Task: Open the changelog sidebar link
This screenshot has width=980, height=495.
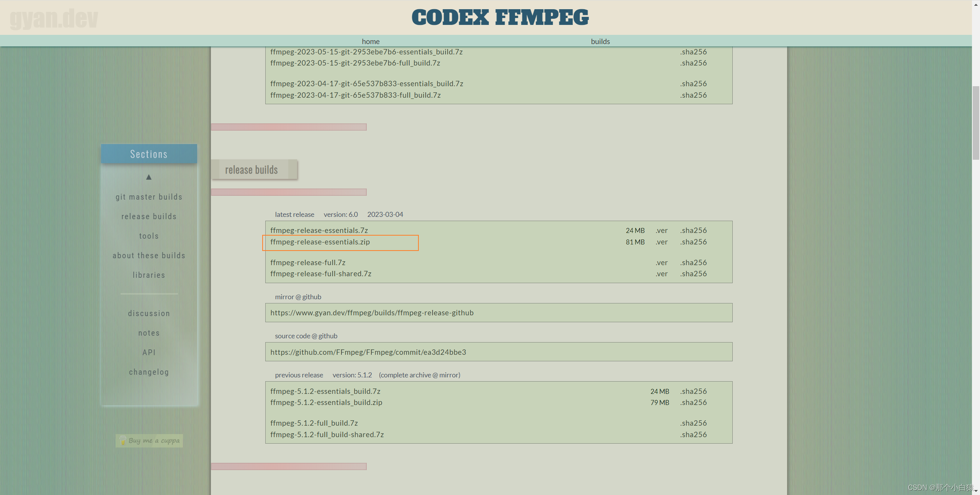Action: point(149,372)
